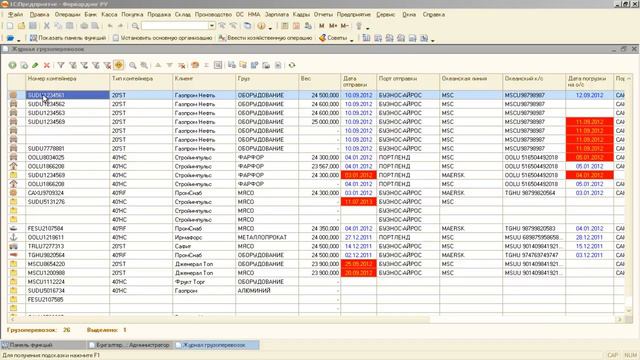
Task: Click the Undo arrow icon
Action: (110, 26)
